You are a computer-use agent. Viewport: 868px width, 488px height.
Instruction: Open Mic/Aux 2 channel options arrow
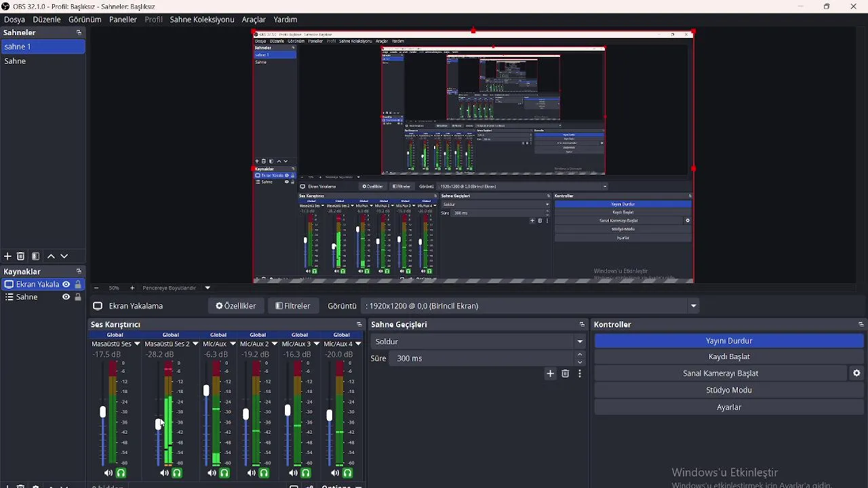tap(275, 344)
